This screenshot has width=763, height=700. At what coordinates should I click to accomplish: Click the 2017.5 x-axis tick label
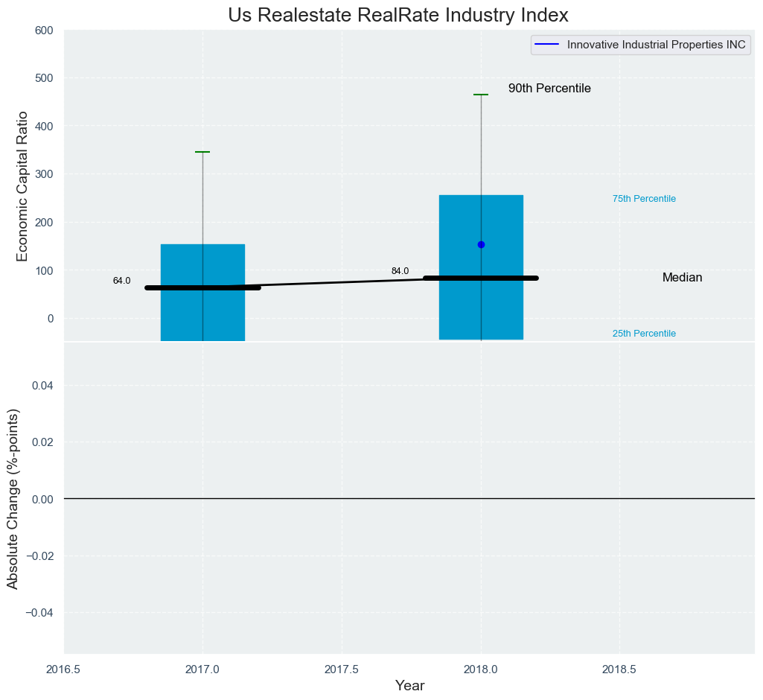click(342, 669)
